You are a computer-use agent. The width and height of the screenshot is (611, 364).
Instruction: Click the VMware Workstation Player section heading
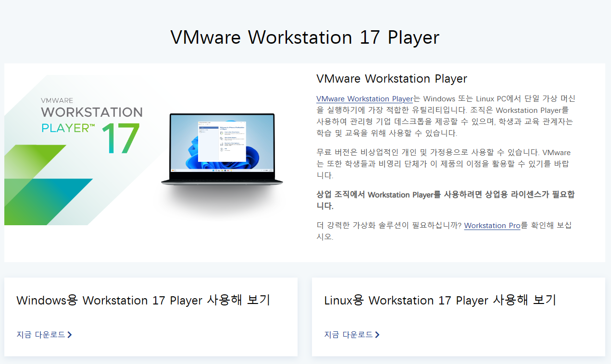click(x=392, y=79)
